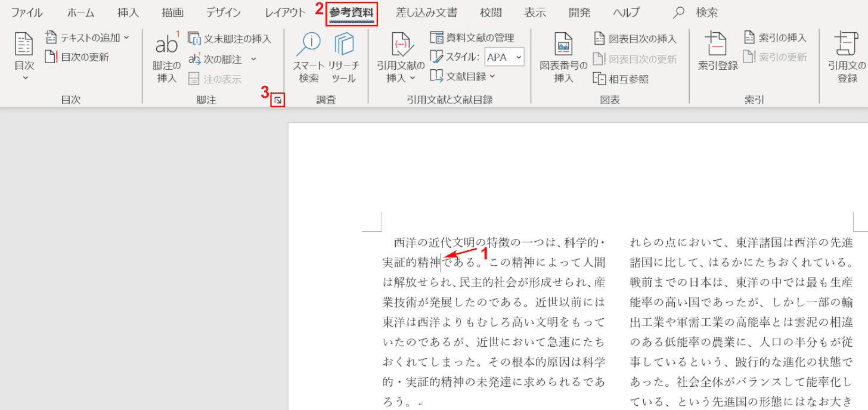Click in text after 実証的精神
The image size is (868, 410).
pyautogui.click(x=441, y=262)
